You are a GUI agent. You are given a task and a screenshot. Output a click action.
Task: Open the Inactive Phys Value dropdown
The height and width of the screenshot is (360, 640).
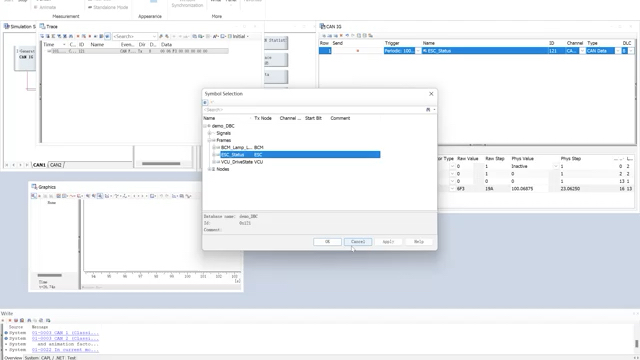pyautogui.click(x=556, y=166)
